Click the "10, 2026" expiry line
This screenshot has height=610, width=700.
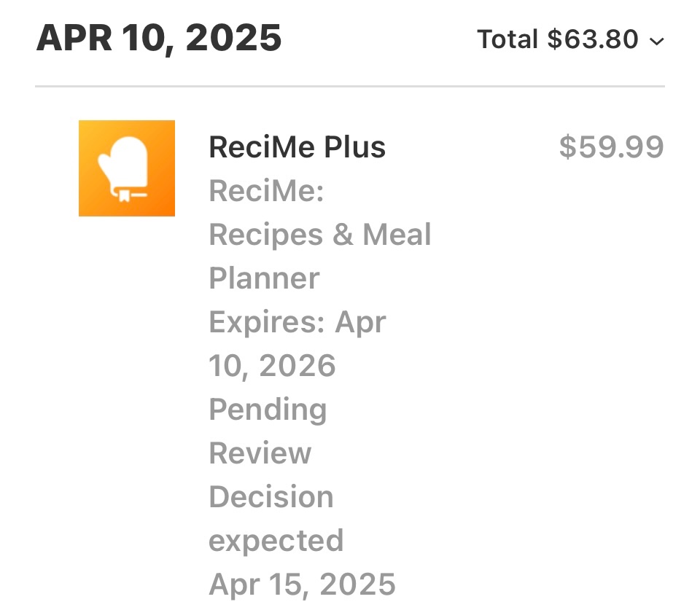(x=272, y=366)
